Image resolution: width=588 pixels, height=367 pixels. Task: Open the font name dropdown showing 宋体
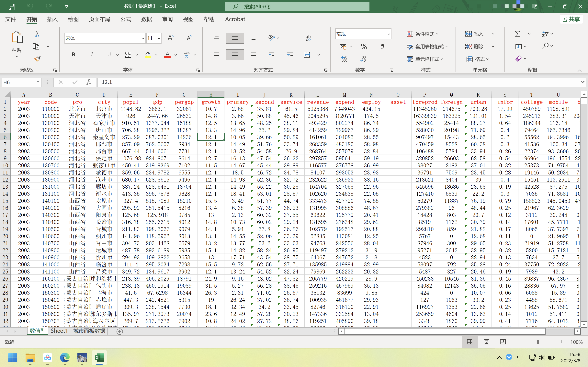(x=143, y=38)
